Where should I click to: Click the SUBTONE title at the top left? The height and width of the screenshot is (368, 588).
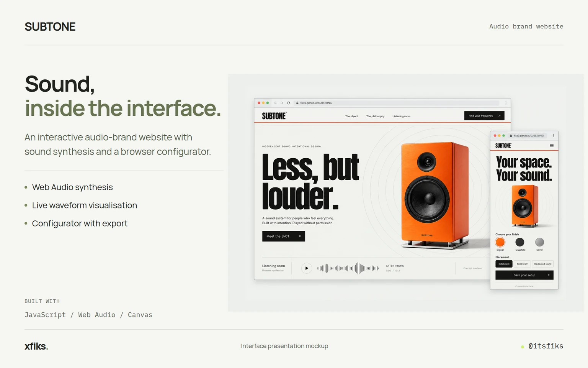point(50,26)
